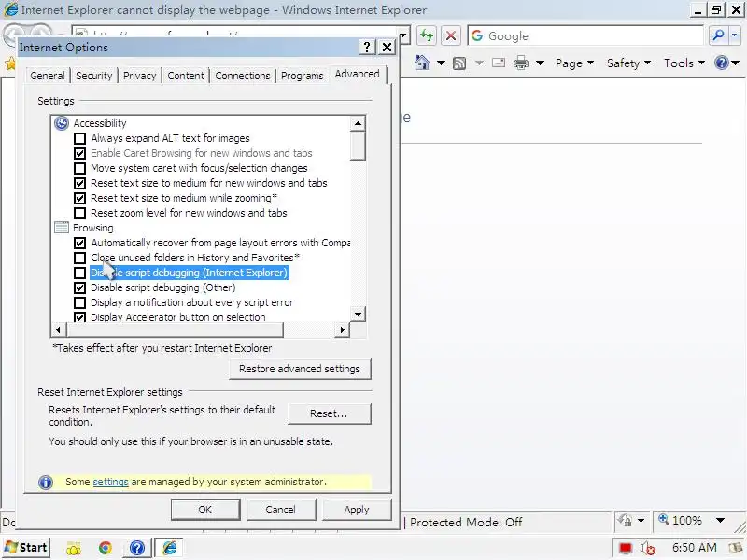Check Disable script debugging (Internet Explorer)

(x=80, y=273)
